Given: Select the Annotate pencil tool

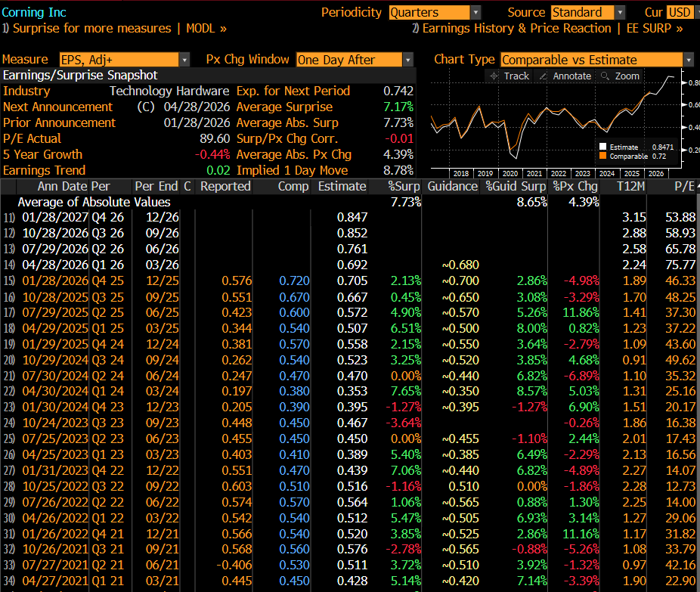Looking at the screenshot, I should point(565,76).
